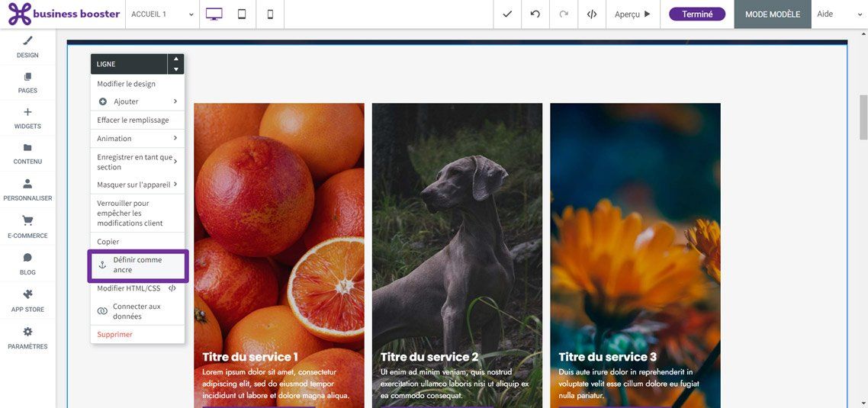Open the Contenu folder icon

[27, 147]
